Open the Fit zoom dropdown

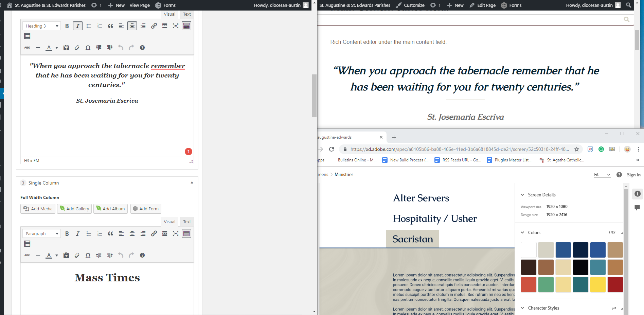[x=602, y=175]
